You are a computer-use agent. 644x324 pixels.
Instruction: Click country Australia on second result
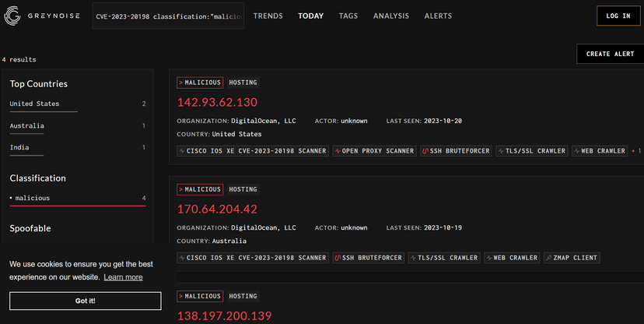pyautogui.click(x=229, y=241)
